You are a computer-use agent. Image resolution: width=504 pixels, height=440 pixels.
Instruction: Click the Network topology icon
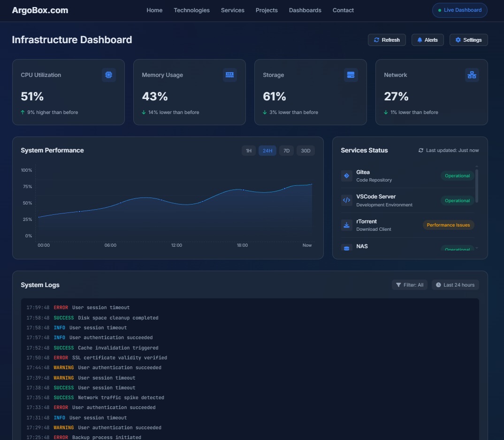click(x=472, y=75)
